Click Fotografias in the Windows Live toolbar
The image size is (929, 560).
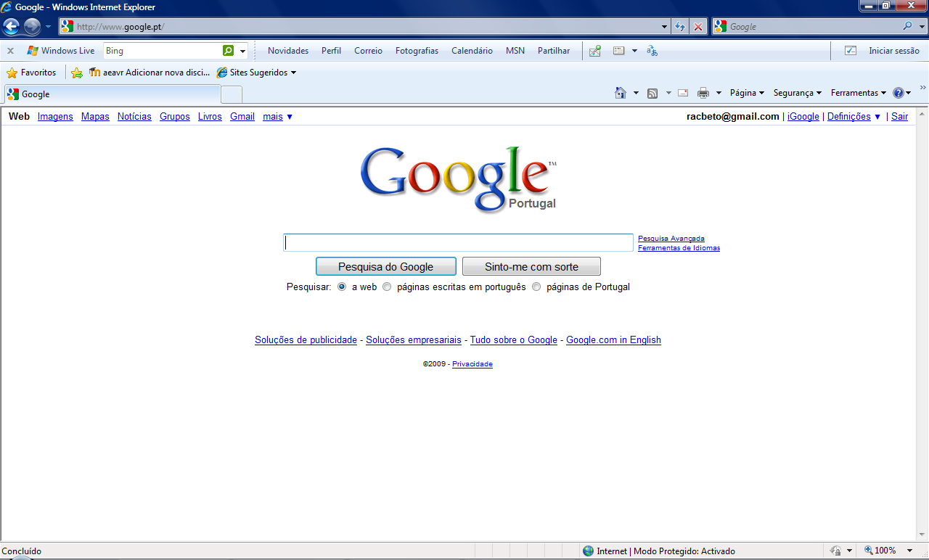pyautogui.click(x=417, y=51)
